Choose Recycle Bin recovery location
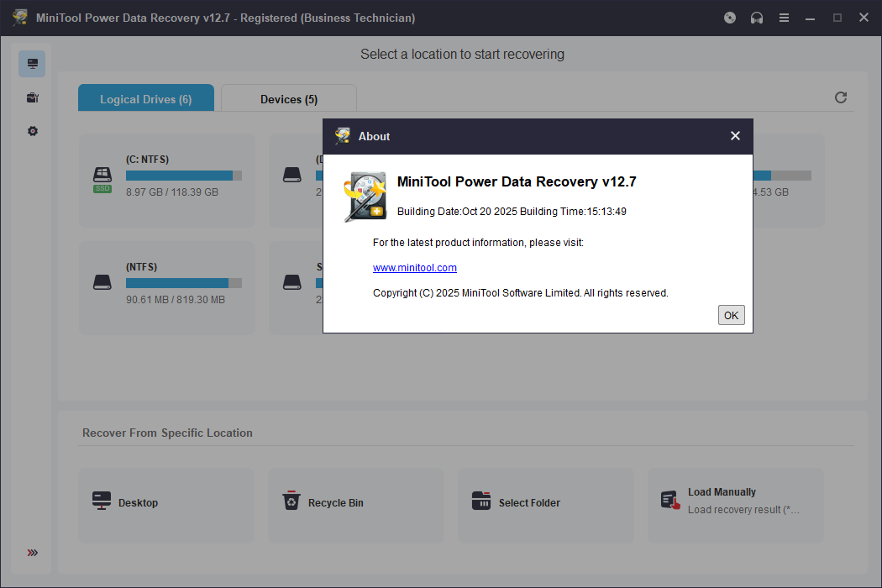The image size is (882, 588). 356,505
